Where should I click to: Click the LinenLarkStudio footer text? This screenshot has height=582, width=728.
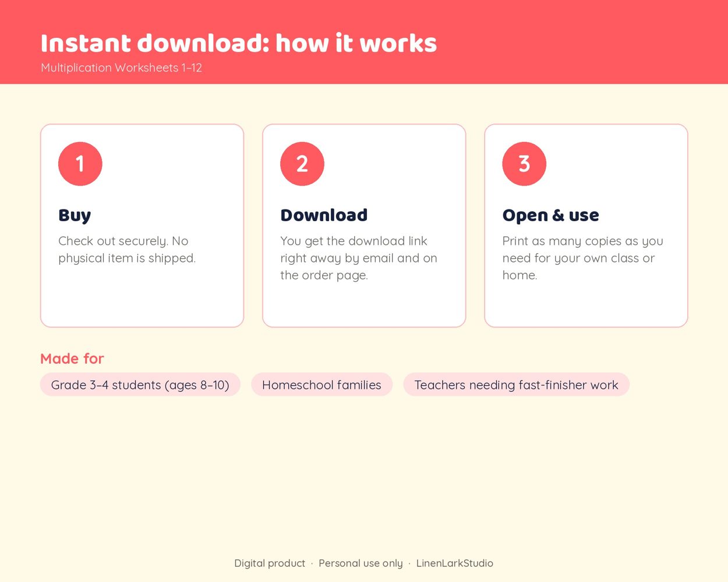454,563
